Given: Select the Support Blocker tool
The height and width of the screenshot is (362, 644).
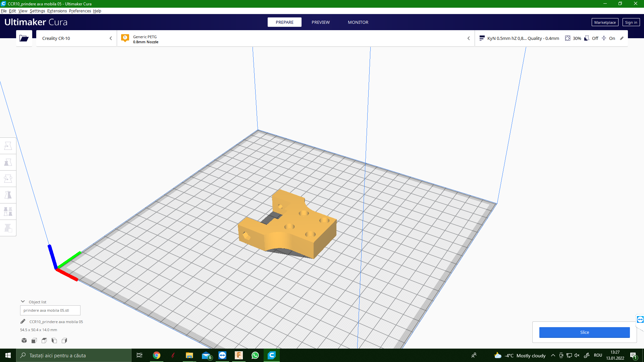Looking at the screenshot, I should click(8, 228).
